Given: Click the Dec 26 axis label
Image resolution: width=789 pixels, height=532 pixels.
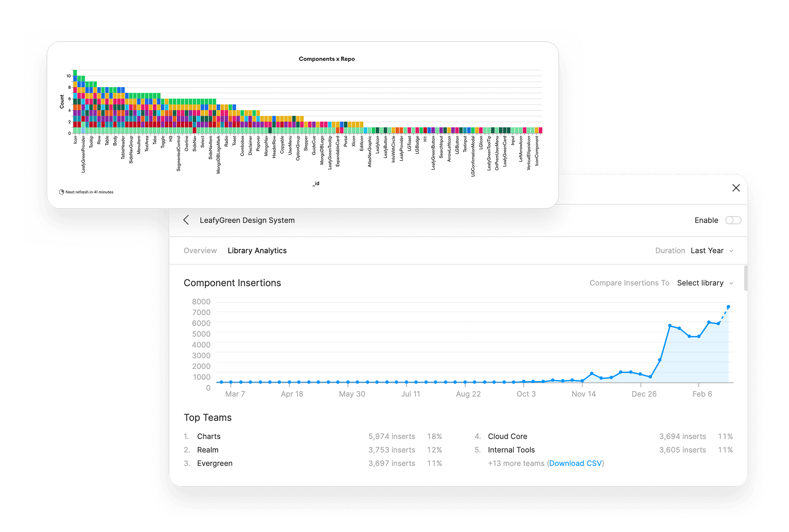Looking at the screenshot, I should coord(644,394).
